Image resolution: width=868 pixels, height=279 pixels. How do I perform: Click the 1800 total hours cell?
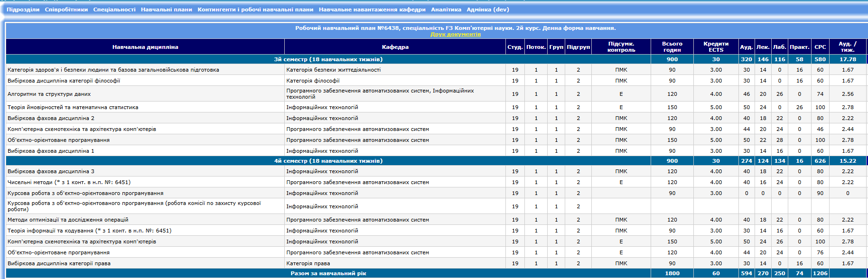[x=672, y=273]
